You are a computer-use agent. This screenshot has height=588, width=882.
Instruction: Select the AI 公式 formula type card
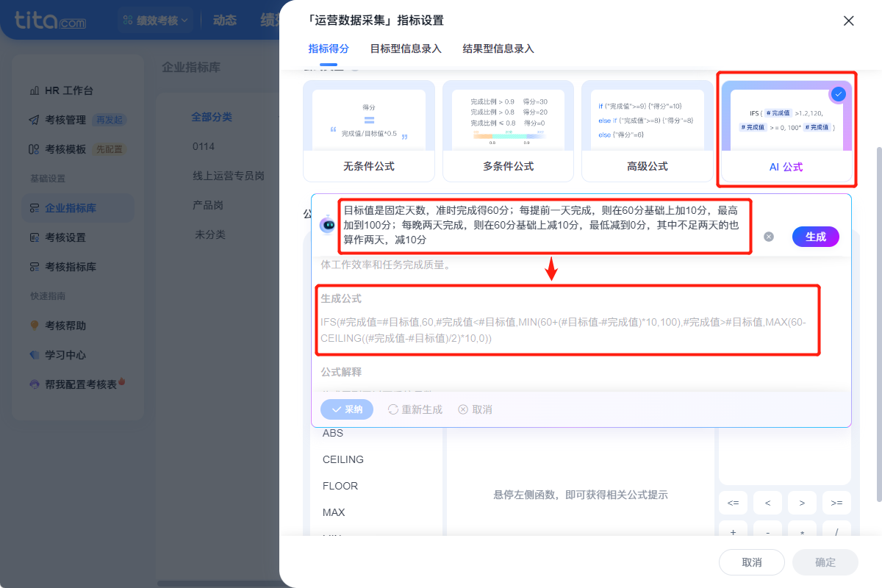tap(786, 131)
